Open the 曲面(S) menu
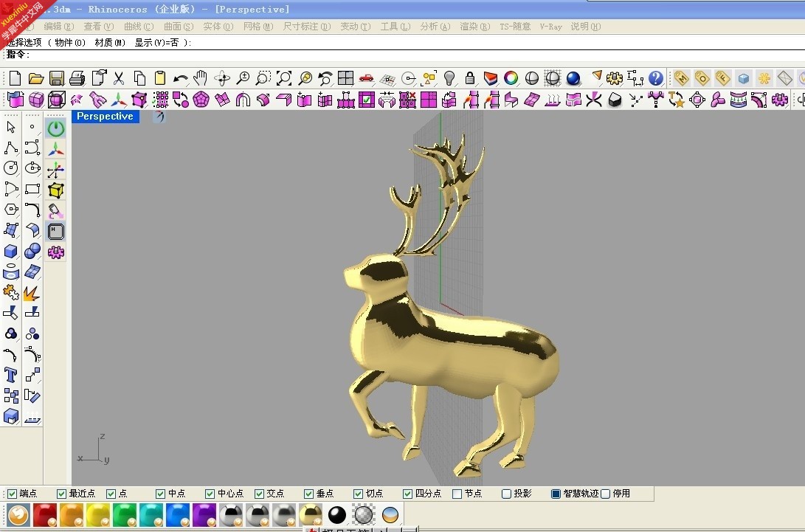Screen dimensions: 805x532 tap(179, 26)
